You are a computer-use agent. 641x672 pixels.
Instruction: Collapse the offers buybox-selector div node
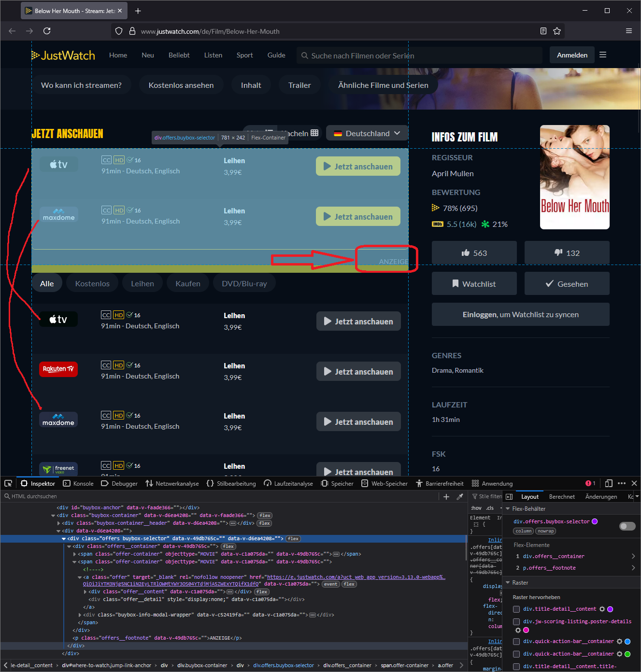64,539
